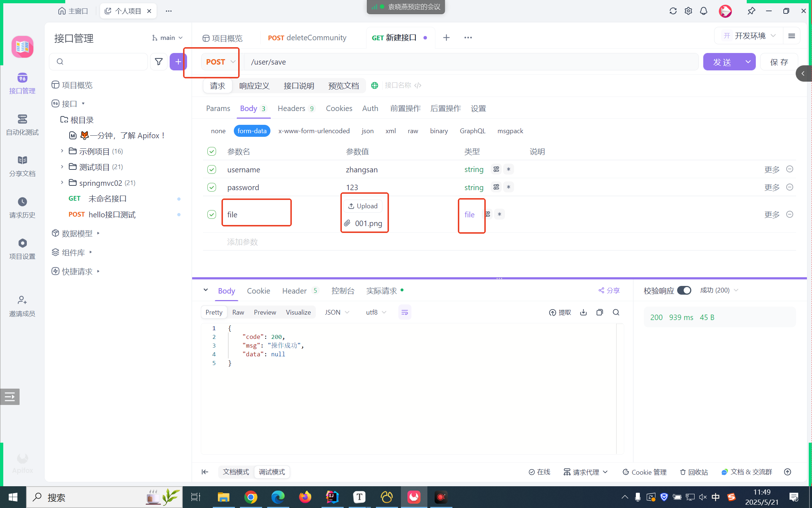Click the purple plus add button
Image resolution: width=812 pixels, height=508 pixels.
coord(178,62)
